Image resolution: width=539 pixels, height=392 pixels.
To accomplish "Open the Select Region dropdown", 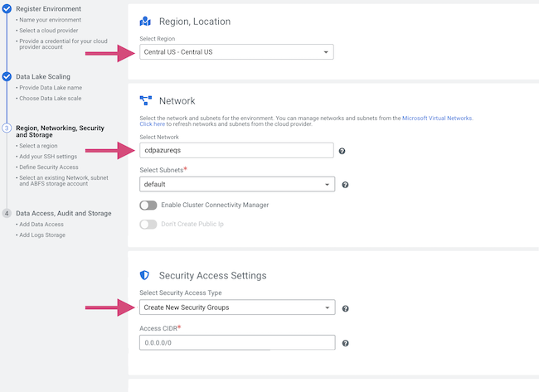I will click(x=236, y=52).
